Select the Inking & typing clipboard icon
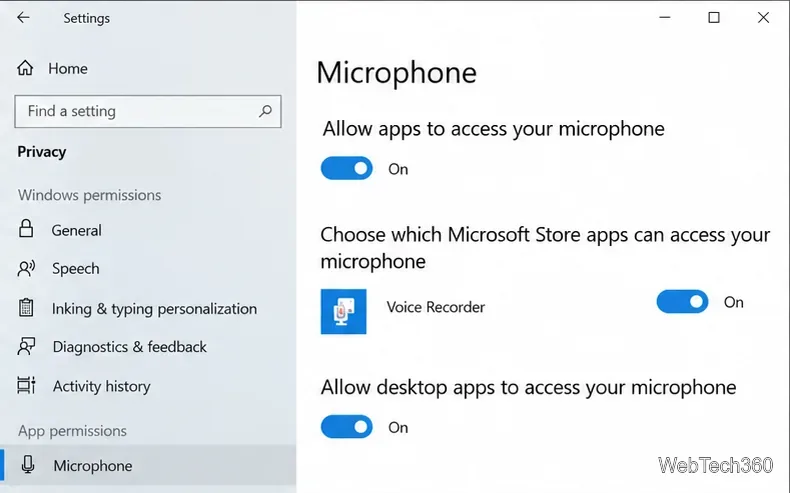 pos(26,308)
